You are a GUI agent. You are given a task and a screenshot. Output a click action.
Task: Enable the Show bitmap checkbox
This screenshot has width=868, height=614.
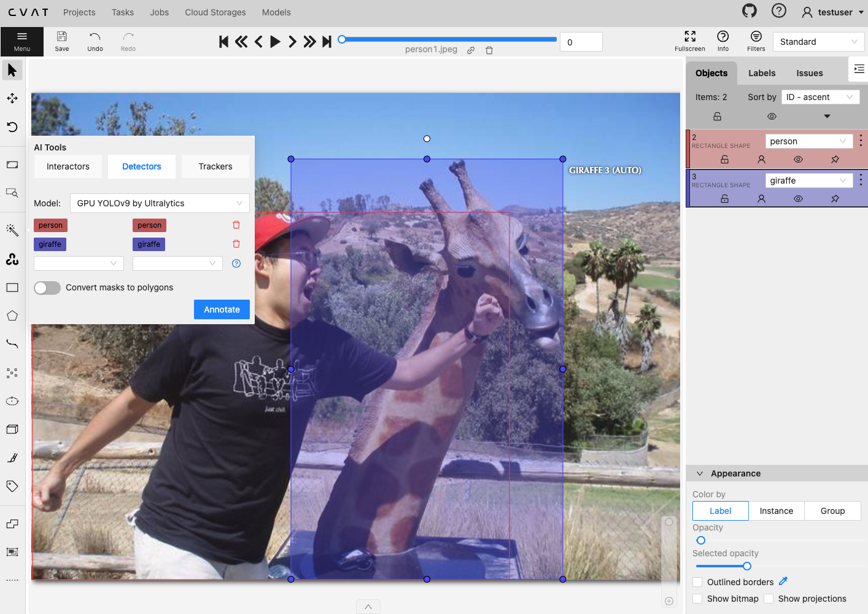pos(698,599)
